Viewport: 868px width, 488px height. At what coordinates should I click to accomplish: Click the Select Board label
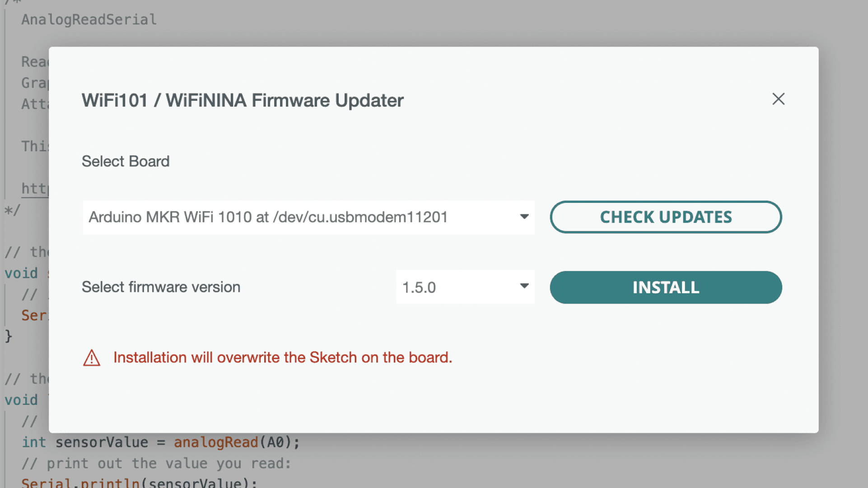click(126, 161)
